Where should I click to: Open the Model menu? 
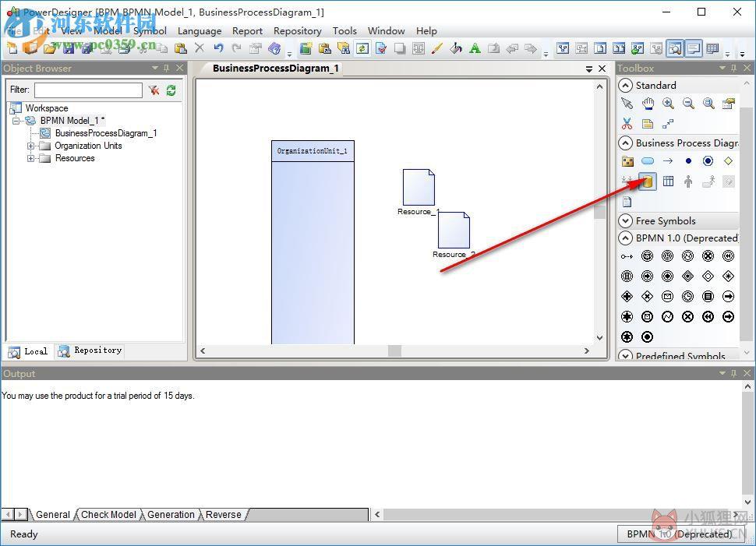pos(108,31)
